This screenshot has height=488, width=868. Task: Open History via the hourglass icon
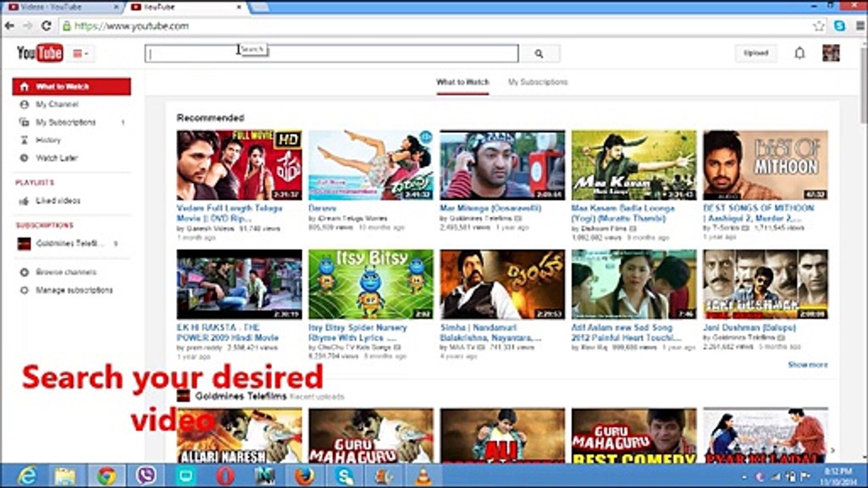(x=24, y=140)
